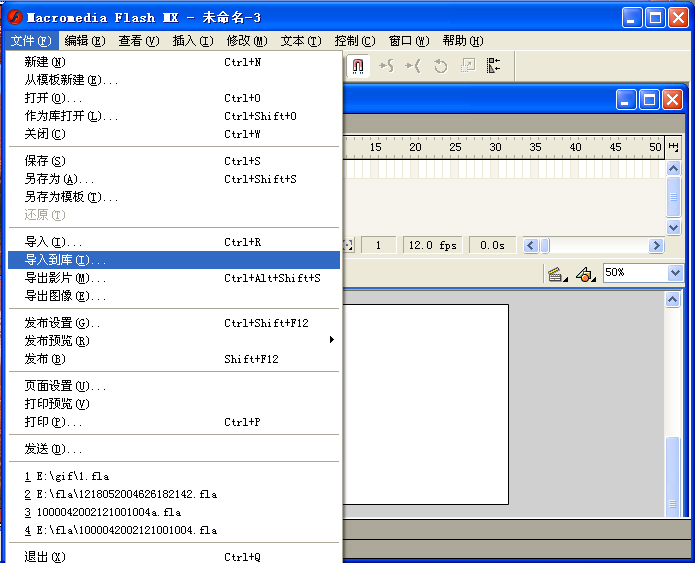Click the 0.0s elapsed time field
Viewport: 695px width, 563px height.
492,245
